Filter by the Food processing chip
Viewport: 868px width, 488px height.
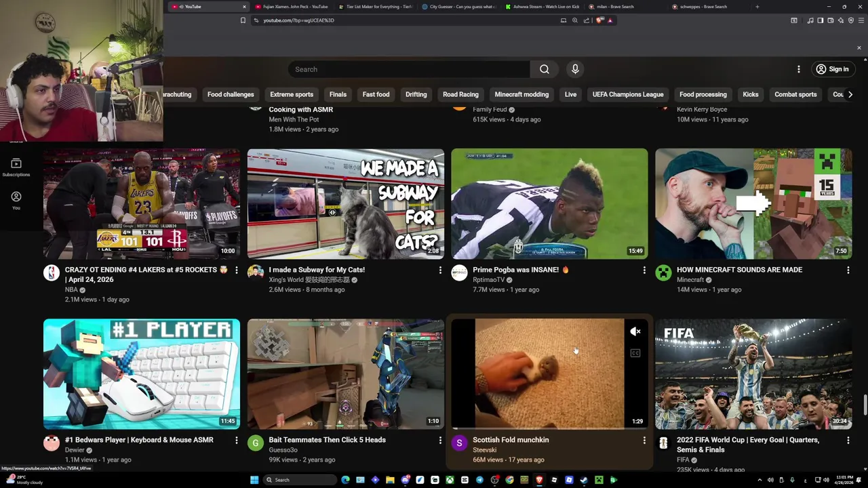pyautogui.click(x=703, y=94)
